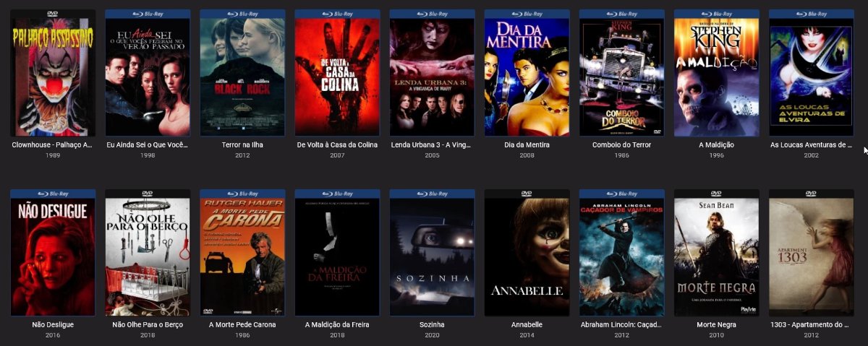868x346 pixels.
Task: Open the Clownhouse Palhaço Assassino poster
Action: coord(53,72)
